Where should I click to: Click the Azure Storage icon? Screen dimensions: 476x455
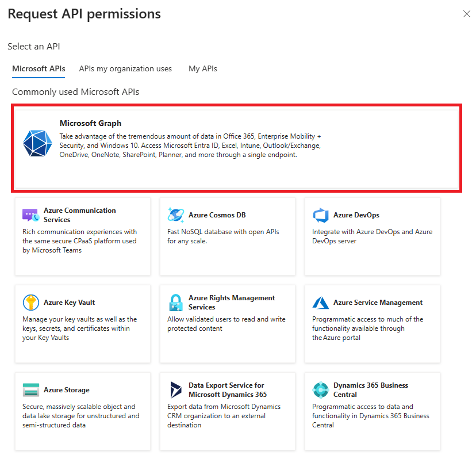tap(30, 390)
